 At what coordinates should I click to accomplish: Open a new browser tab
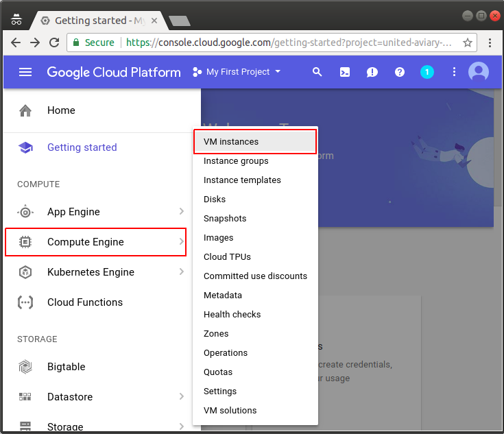pyautogui.click(x=180, y=21)
